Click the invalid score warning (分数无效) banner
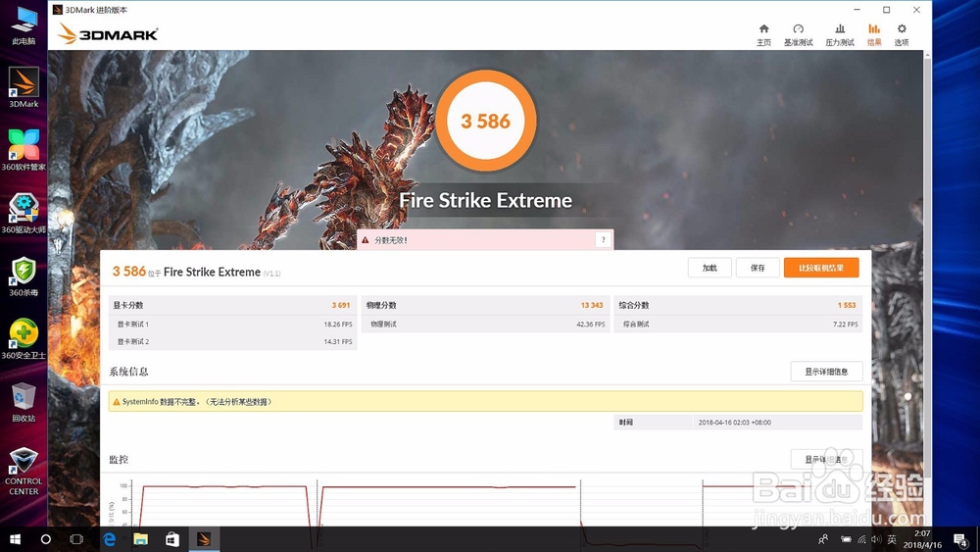 click(x=485, y=239)
